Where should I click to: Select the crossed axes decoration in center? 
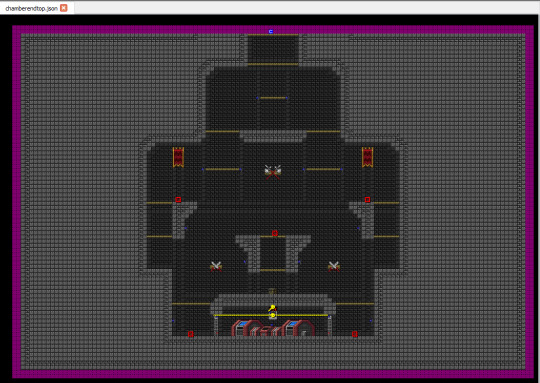tap(273, 172)
